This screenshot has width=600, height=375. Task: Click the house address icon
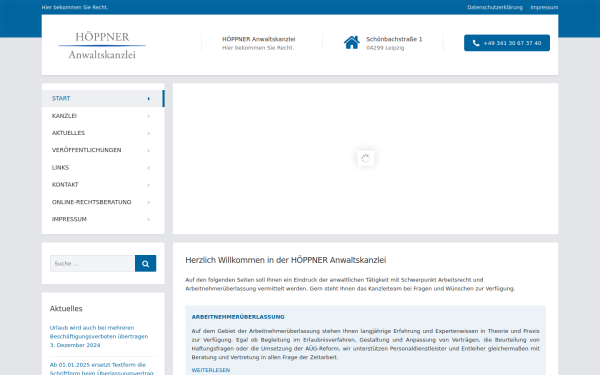pos(351,42)
